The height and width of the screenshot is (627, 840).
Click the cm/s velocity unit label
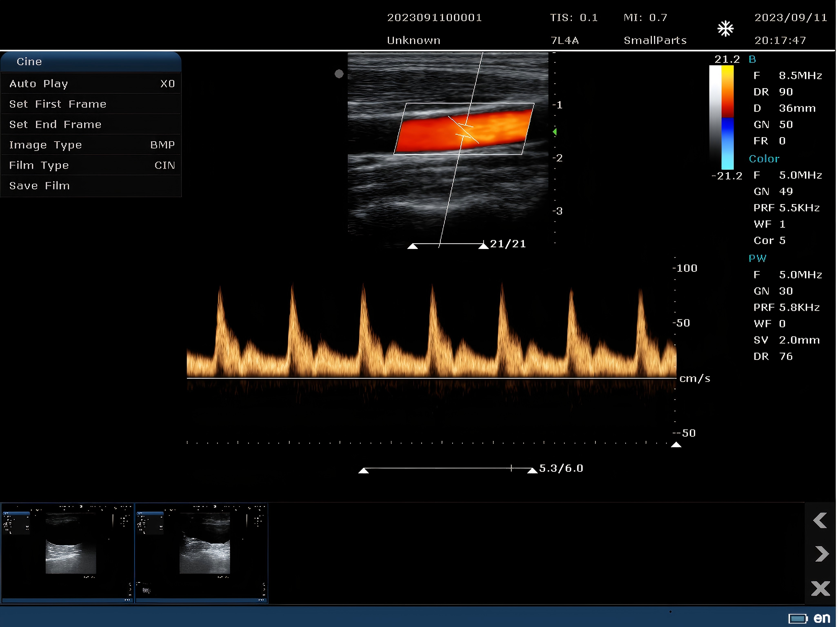click(x=694, y=378)
